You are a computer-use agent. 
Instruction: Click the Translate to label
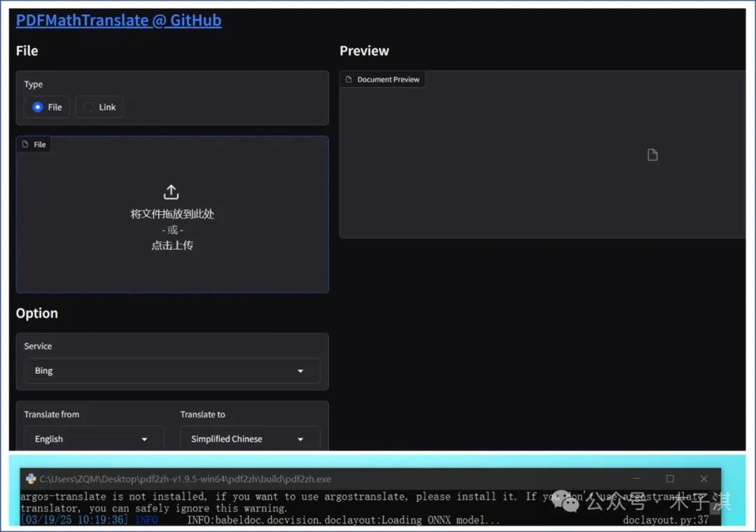click(202, 414)
